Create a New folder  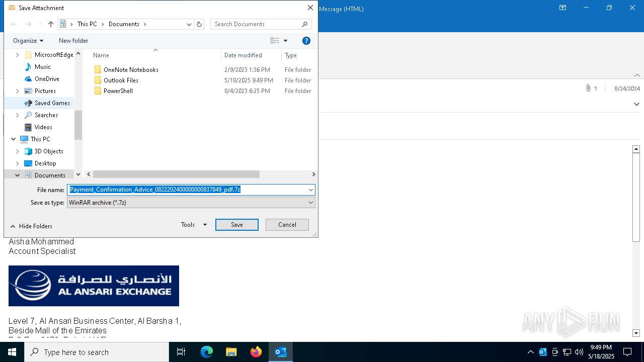pos(73,41)
